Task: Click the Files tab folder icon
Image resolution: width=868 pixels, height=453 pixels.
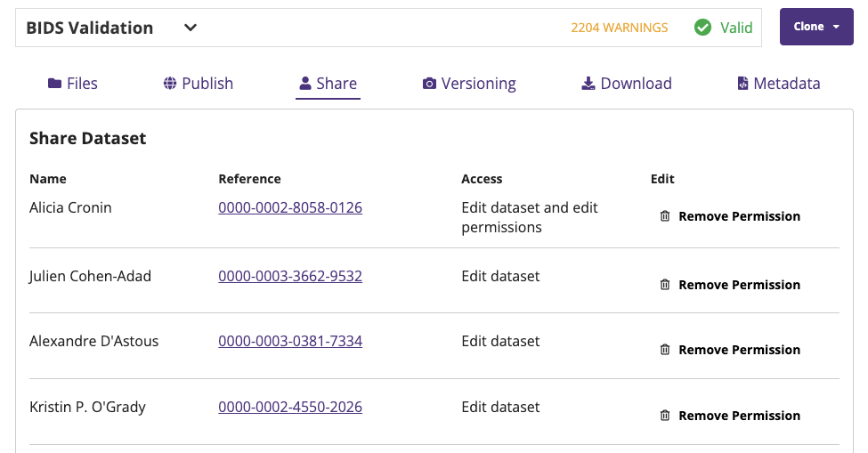Action: tap(54, 84)
